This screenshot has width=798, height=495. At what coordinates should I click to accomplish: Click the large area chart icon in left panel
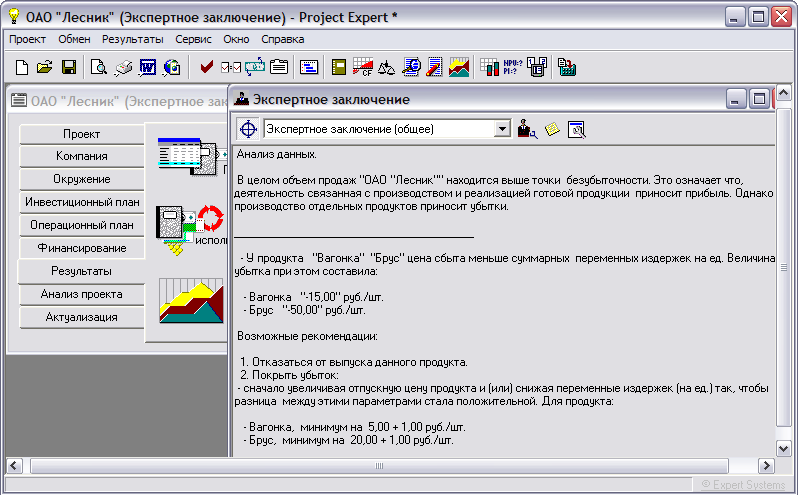tap(191, 301)
